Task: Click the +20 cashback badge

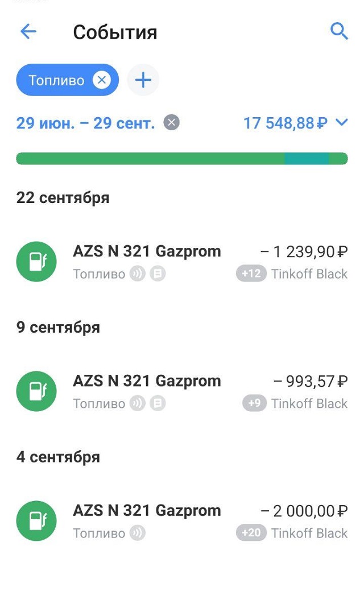Action: pyautogui.click(x=251, y=533)
